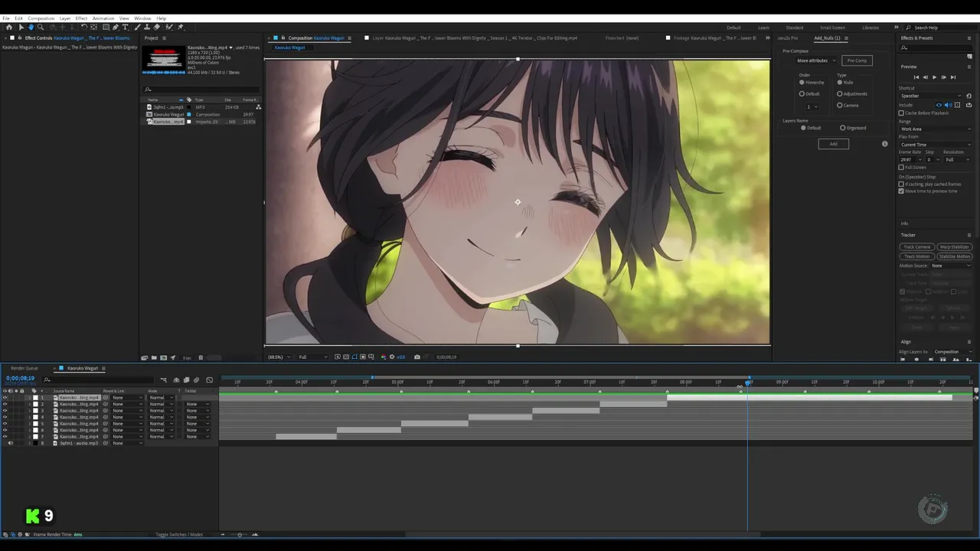This screenshot has height=551, width=980.
Task: Open blending Mode dropdown for layer 2
Action: (x=161, y=404)
